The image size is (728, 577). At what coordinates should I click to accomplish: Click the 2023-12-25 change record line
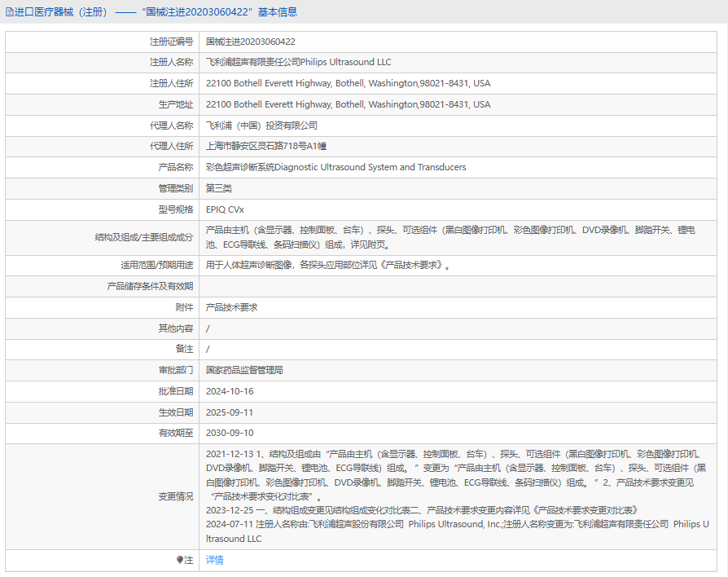tap(422, 510)
